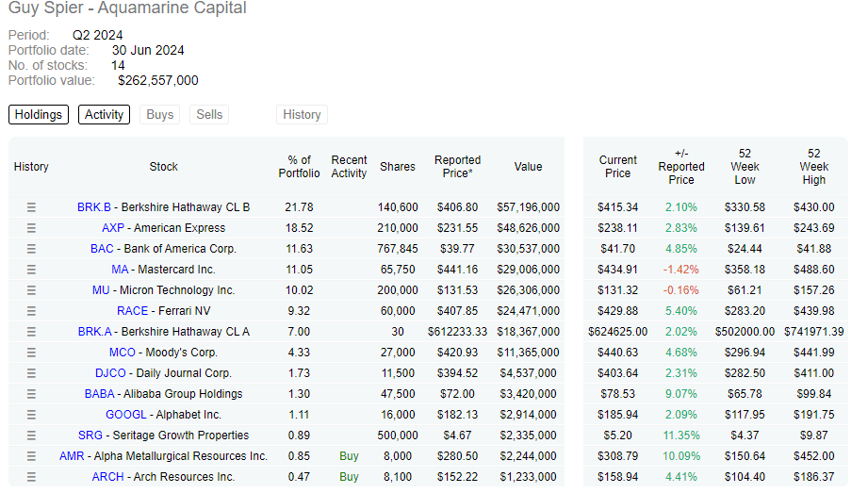This screenshot has width=868, height=493.
Task: Open the MU ticker link
Action: [101, 290]
